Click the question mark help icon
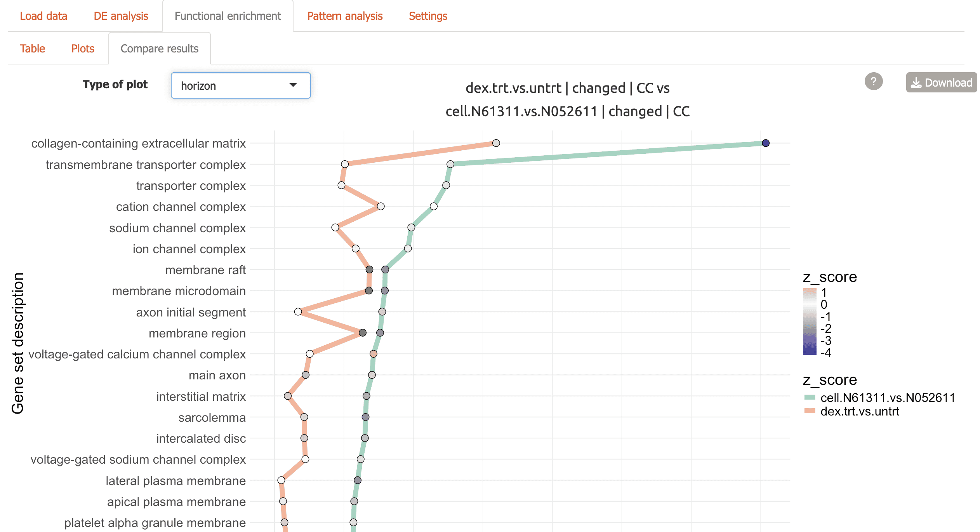980x532 pixels. pos(873,82)
